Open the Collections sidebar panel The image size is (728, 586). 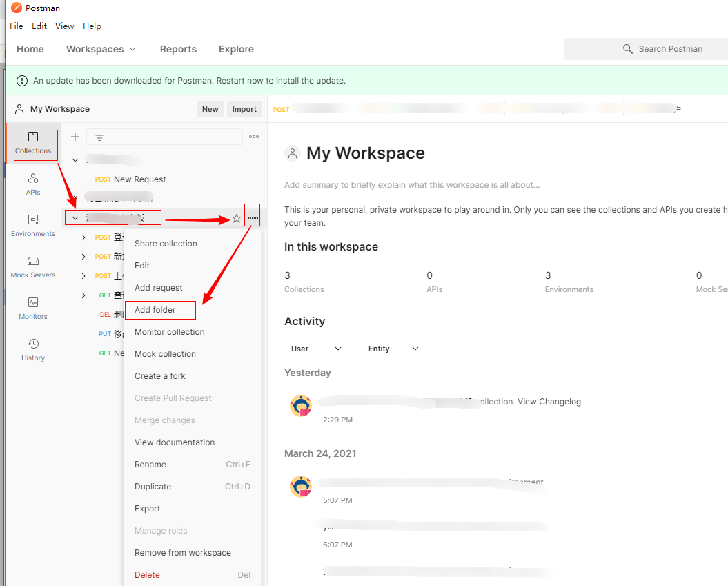coord(33,143)
